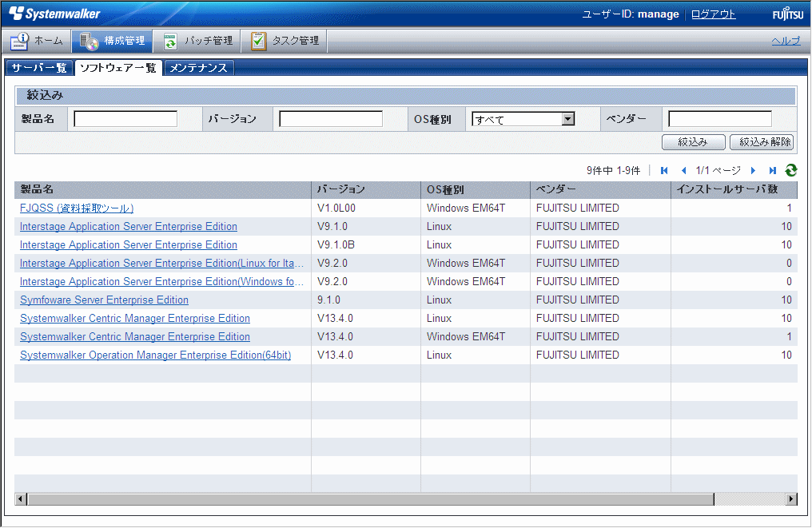Screen dimensions: 812x528
Task: Open Interstage Application Server V9.1.0 link
Action: 129,227
